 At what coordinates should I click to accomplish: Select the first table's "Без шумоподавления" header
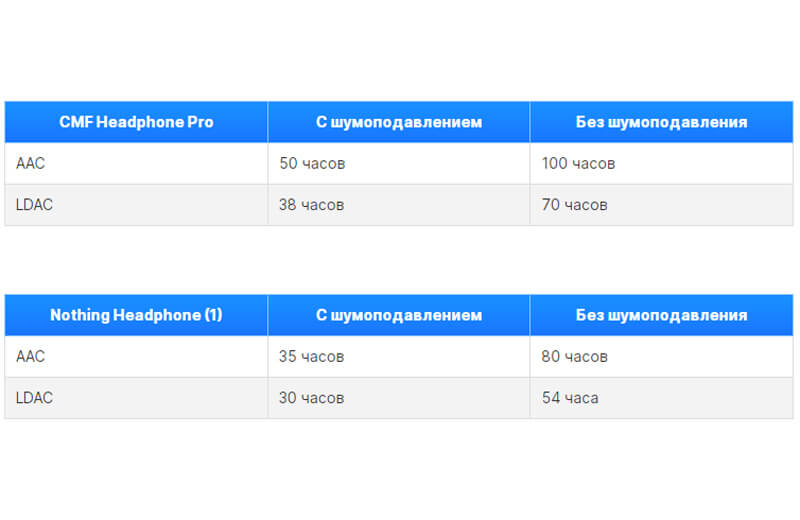pos(661,122)
